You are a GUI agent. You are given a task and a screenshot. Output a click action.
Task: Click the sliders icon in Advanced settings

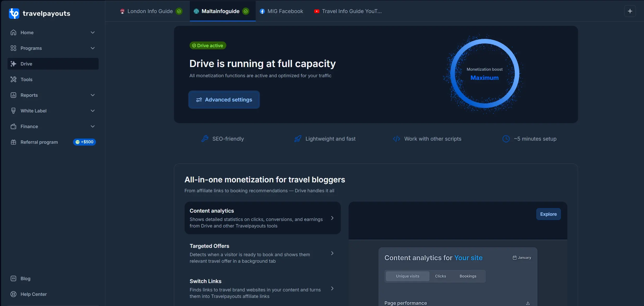(199, 100)
